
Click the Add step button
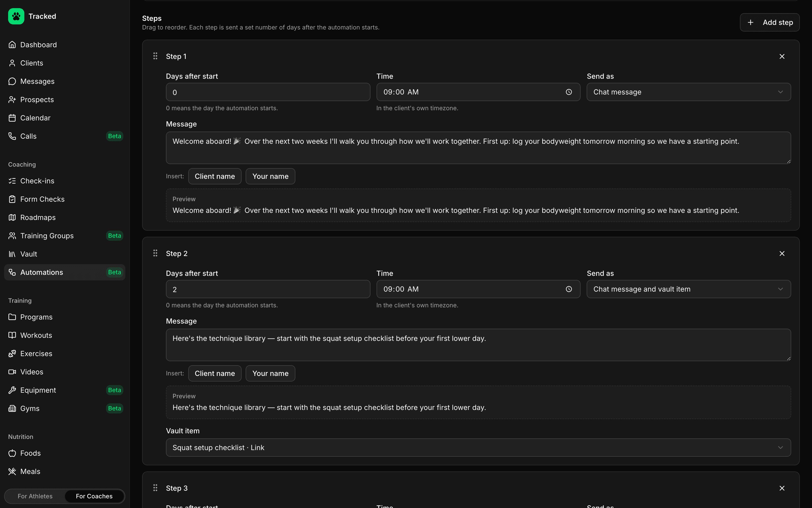770,23
